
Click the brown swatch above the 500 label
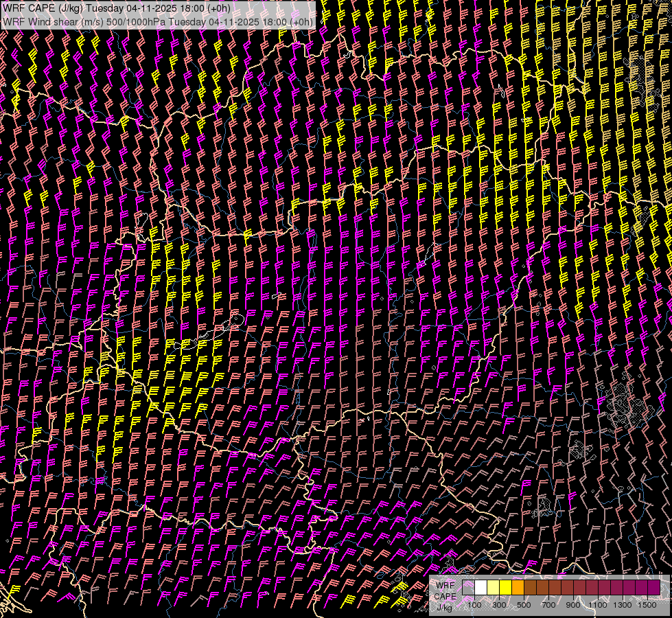pyautogui.click(x=530, y=588)
